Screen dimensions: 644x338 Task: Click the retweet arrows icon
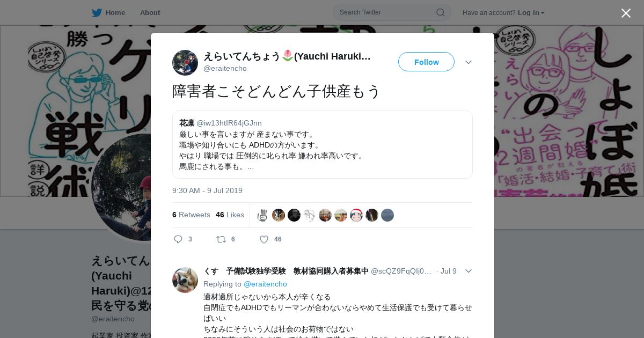(x=221, y=239)
